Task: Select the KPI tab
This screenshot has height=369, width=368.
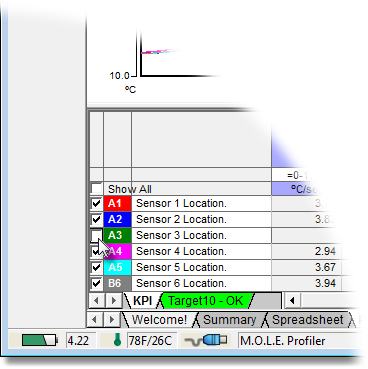Action: point(142,301)
